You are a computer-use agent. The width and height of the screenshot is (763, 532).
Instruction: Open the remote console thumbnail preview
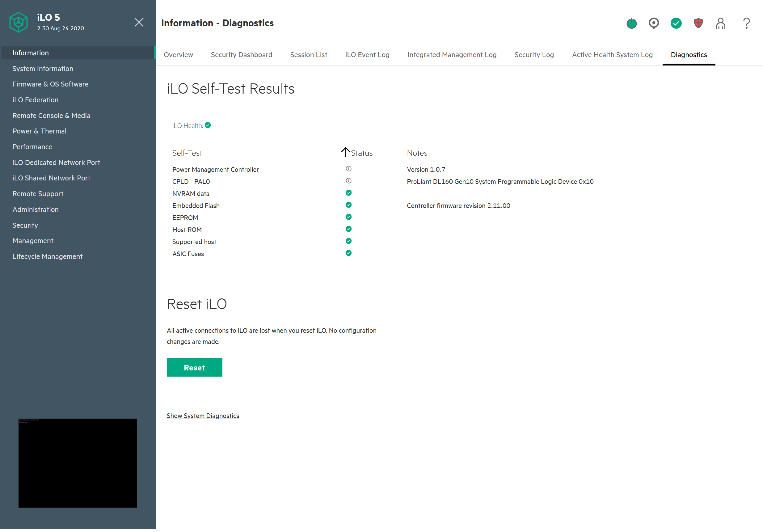tap(78, 463)
